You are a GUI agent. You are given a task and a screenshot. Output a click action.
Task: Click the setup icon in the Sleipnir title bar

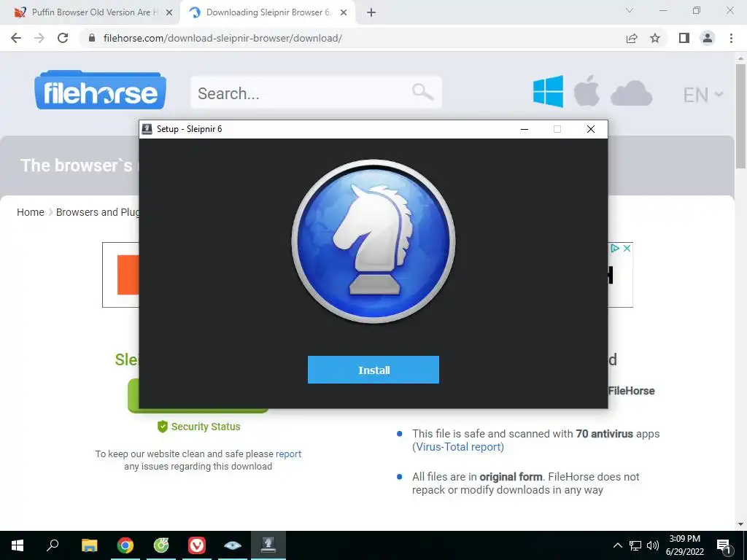147,129
